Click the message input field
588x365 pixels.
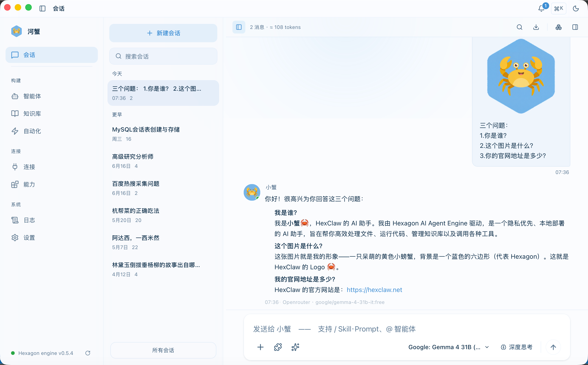(407, 329)
